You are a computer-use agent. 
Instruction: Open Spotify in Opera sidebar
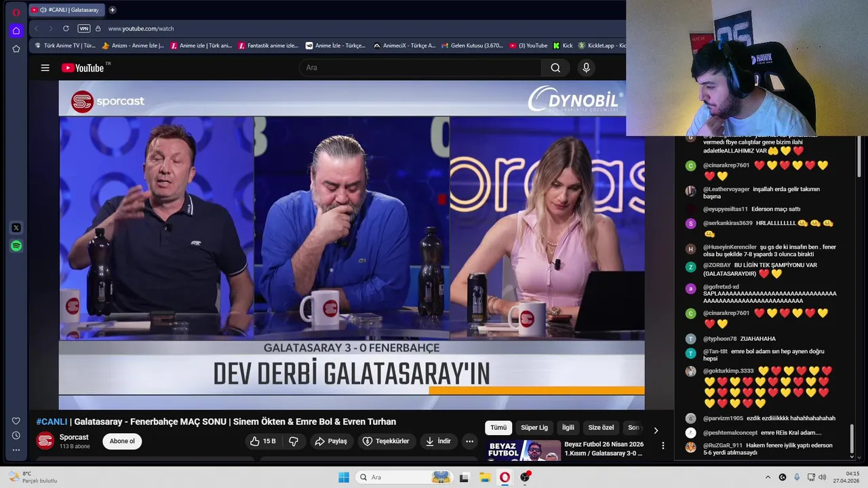pos(16,246)
